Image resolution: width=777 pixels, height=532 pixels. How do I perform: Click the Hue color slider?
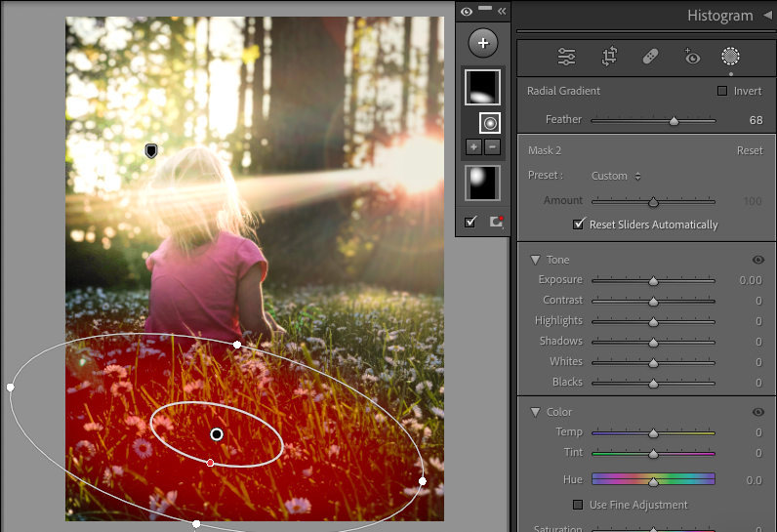coord(653,479)
